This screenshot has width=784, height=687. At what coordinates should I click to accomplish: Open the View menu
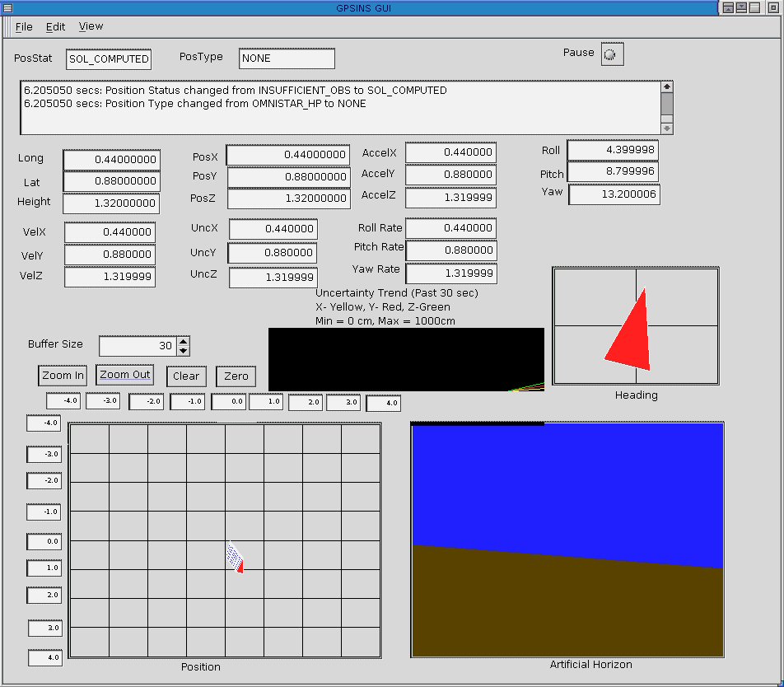point(91,26)
